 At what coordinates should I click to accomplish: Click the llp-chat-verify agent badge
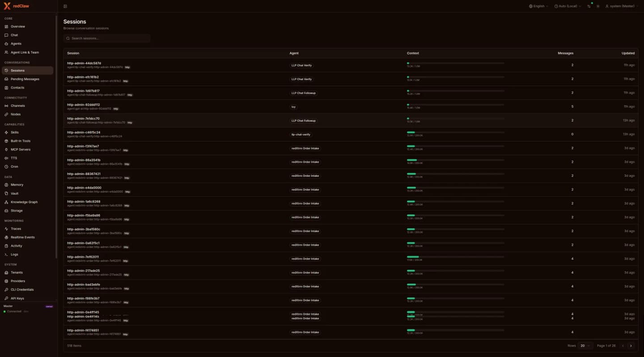301,134
